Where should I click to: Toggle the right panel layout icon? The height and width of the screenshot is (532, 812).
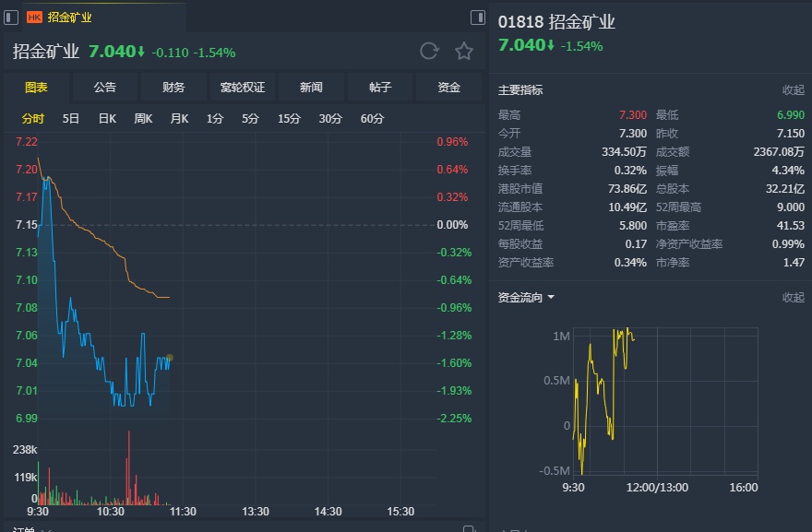pos(477,18)
